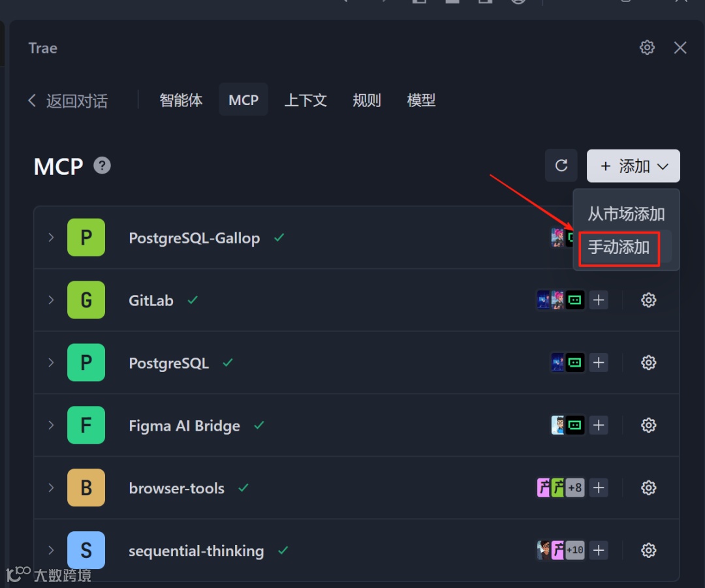705x588 pixels.
Task: Click the Figma AI Bridge F icon
Action: point(86,425)
